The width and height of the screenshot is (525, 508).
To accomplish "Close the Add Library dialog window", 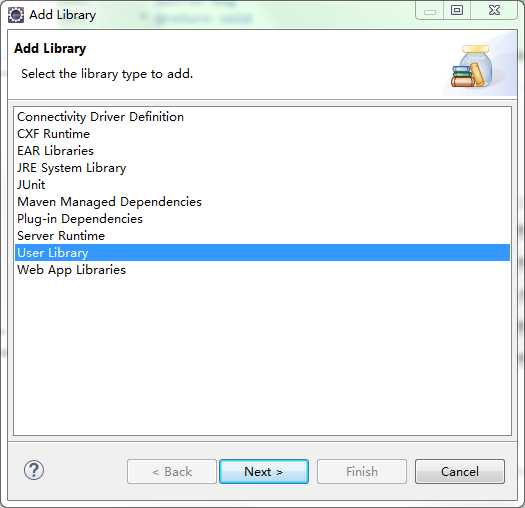I will coord(494,10).
